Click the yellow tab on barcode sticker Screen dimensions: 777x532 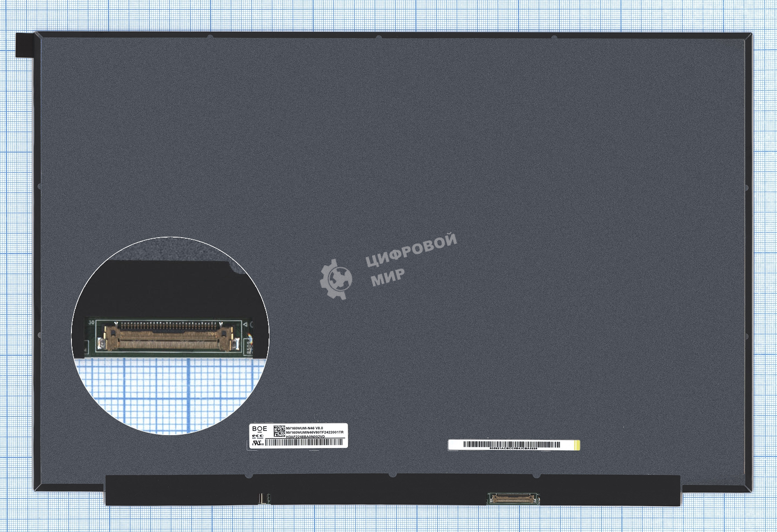(577, 445)
